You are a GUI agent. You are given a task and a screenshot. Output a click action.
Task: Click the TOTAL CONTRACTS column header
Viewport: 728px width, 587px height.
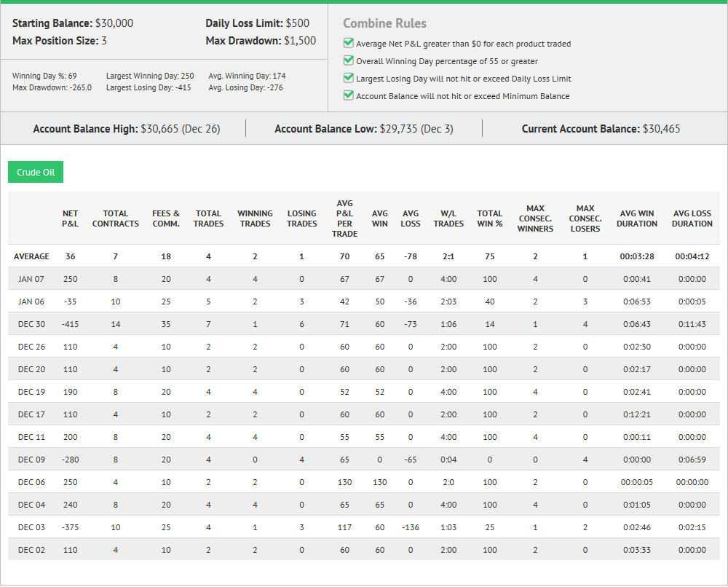click(x=116, y=218)
